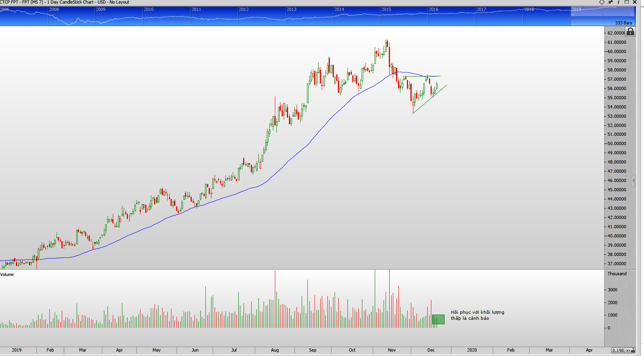Pin the chart window with the pushpin
Screen dimensions: 644x356
[x=610, y=2]
